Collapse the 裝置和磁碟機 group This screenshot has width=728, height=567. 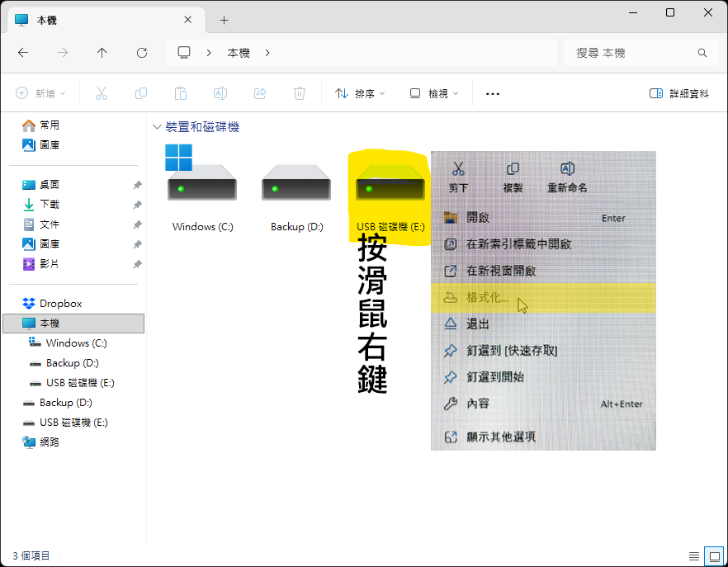(x=157, y=127)
